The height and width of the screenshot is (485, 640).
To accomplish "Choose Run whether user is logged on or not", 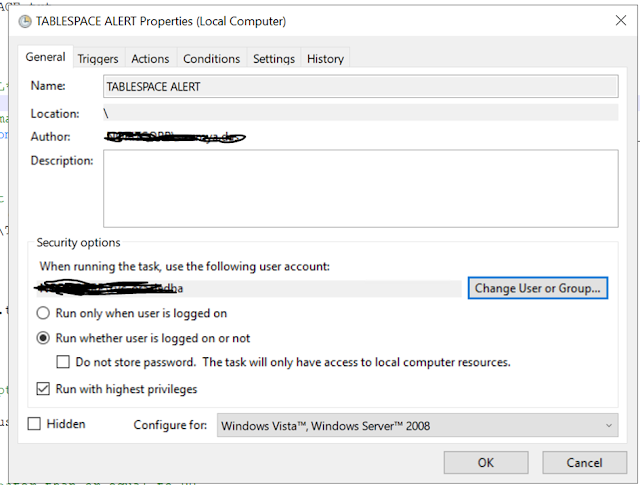I will (44, 338).
